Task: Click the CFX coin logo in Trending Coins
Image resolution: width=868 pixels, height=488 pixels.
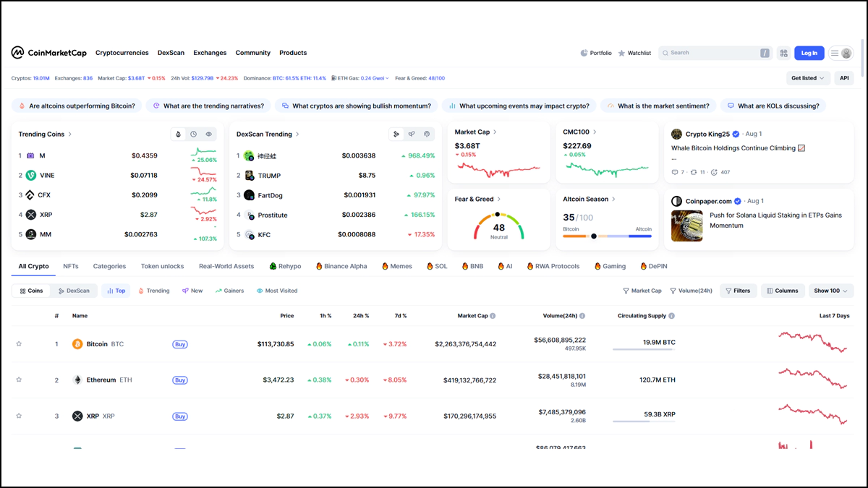Action: 31,195
